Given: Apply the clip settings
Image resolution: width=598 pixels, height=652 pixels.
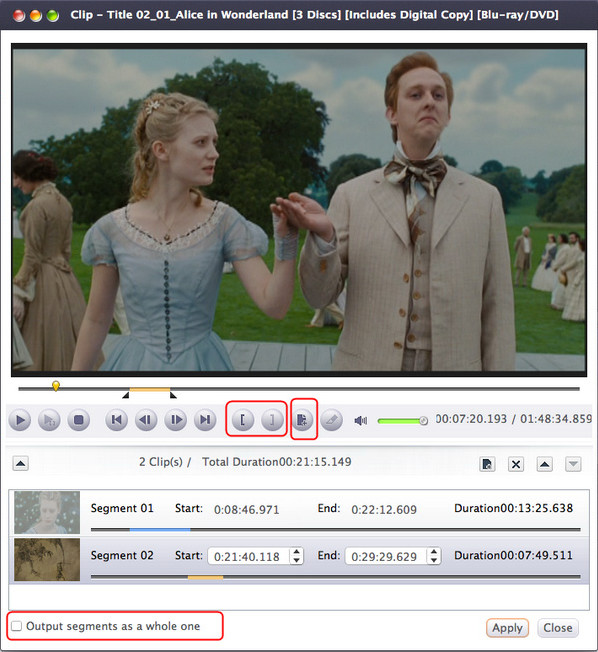Looking at the screenshot, I should pyautogui.click(x=507, y=628).
